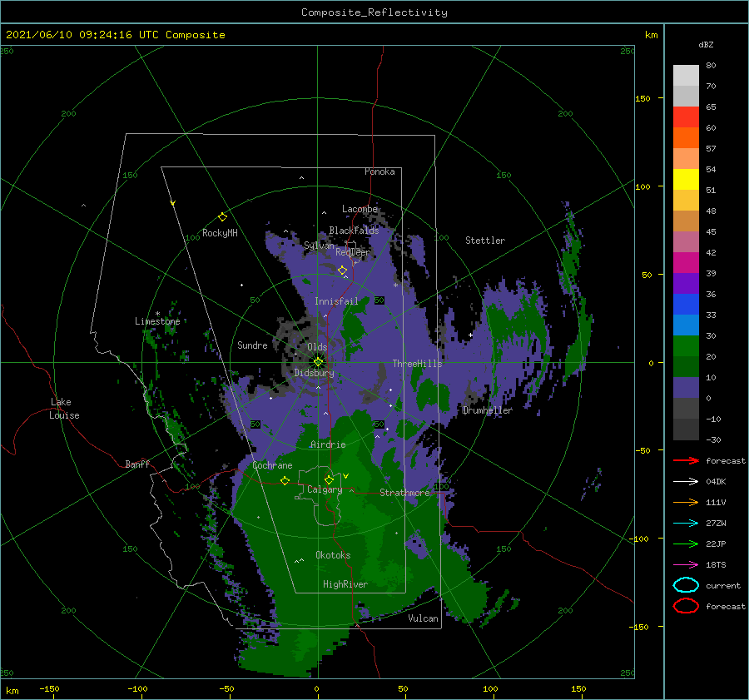
Task: Click the -150 tick on the bottom axis
Action: coord(49,688)
